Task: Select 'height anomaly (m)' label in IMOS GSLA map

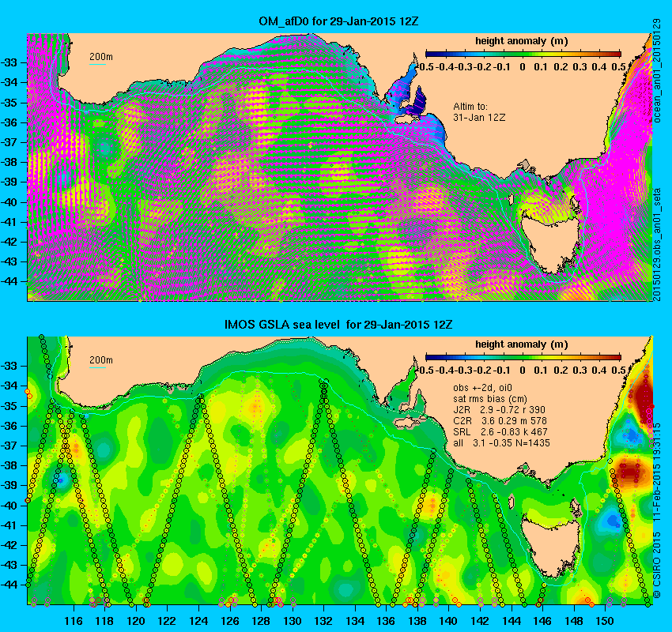Action: point(522,344)
